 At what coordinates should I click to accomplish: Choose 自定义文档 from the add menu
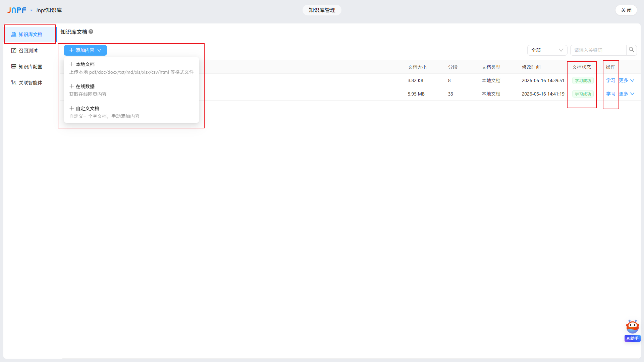click(x=131, y=112)
